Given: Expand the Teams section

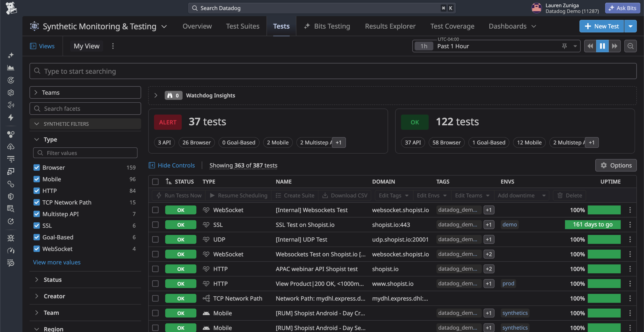Looking at the screenshot, I should point(85,92).
